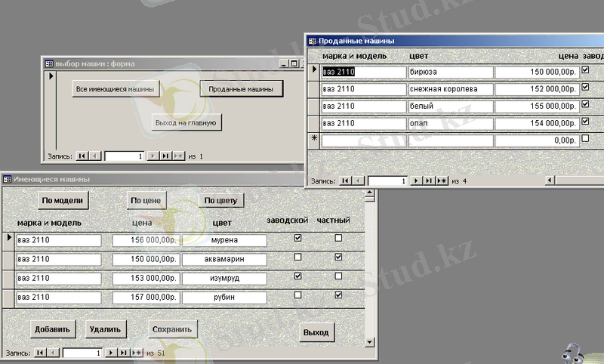Go to previous record in выбор машин form
Image resolution: width=604 pixels, height=364 pixels.
[x=95, y=156]
